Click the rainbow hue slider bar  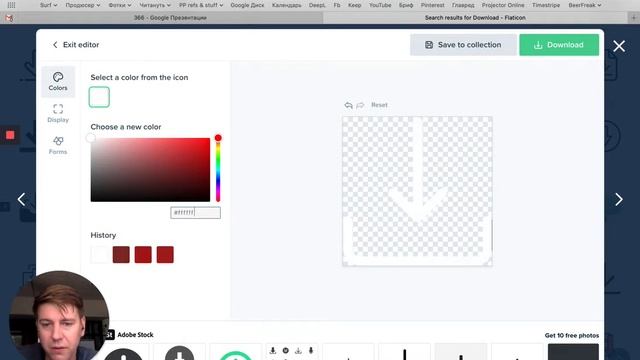[218, 170]
